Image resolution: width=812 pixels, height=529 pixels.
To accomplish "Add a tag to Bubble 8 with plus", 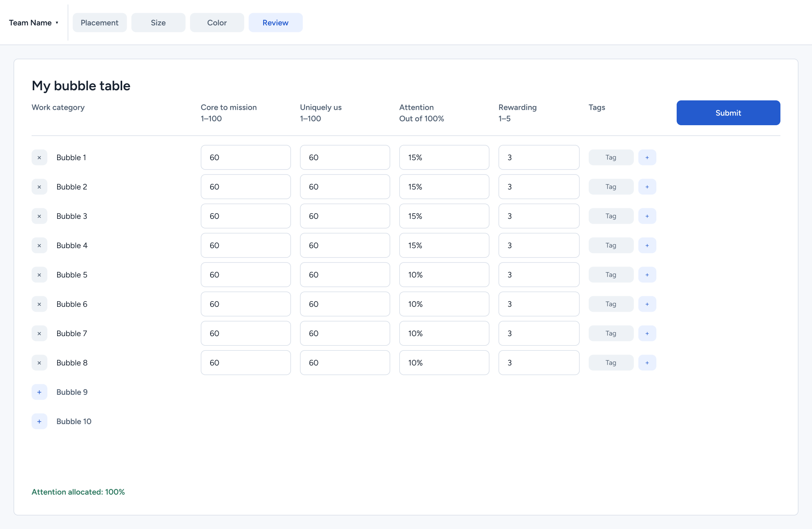I will [647, 363].
